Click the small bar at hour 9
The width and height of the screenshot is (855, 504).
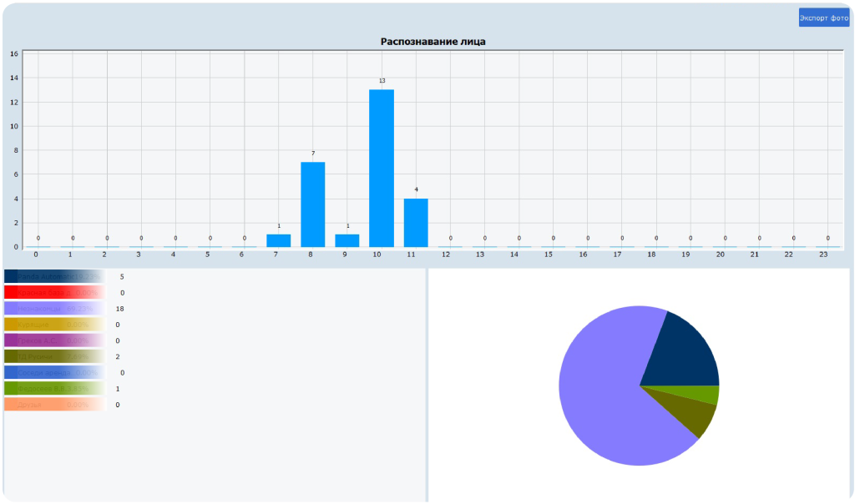tap(347, 240)
